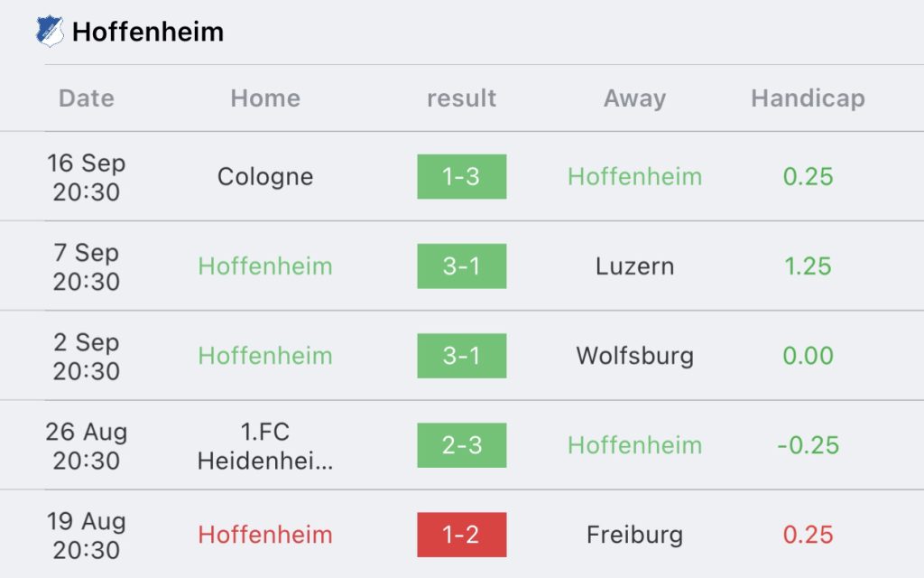Select the Cologne home team
The height and width of the screenshot is (578, 924).
click(x=265, y=177)
